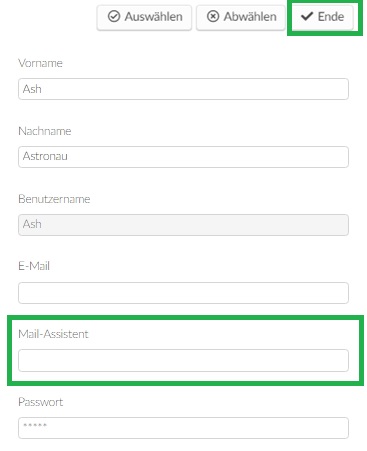Focus the Passwort field with asterisks
The width and height of the screenshot is (367, 451).
click(183, 428)
